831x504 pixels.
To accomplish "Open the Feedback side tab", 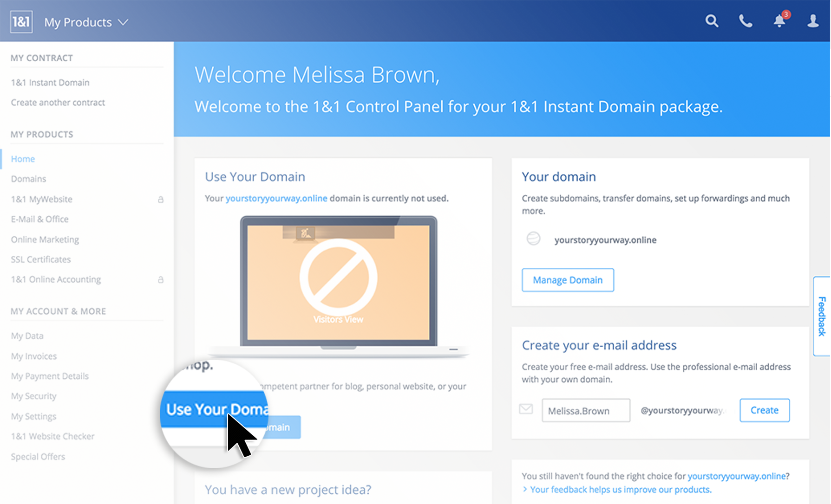I will point(821,316).
